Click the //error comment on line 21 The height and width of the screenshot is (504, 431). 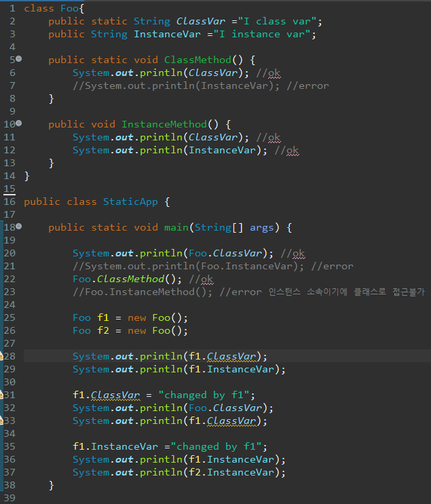point(333,266)
